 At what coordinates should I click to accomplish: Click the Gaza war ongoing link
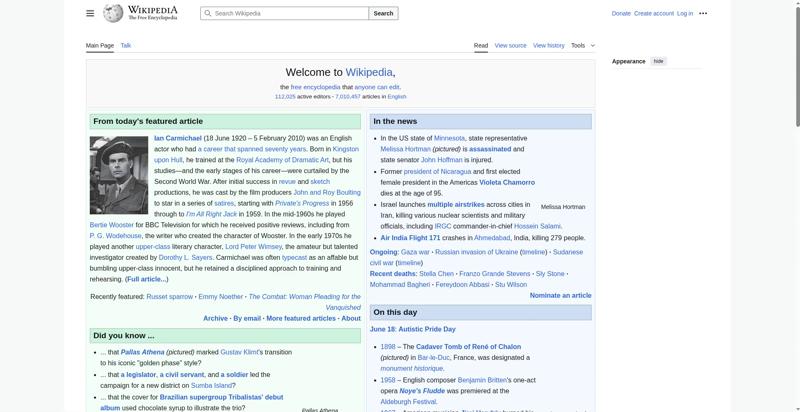(415, 252)
